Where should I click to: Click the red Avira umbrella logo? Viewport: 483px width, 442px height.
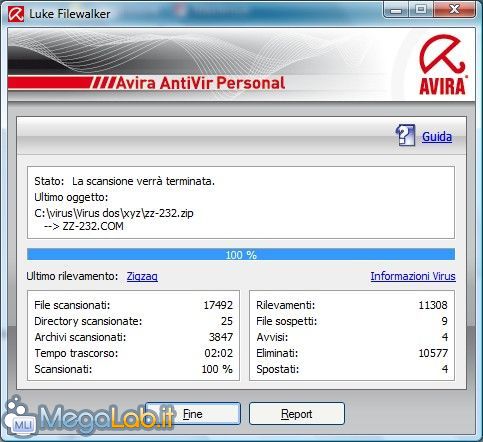[442, 64]
